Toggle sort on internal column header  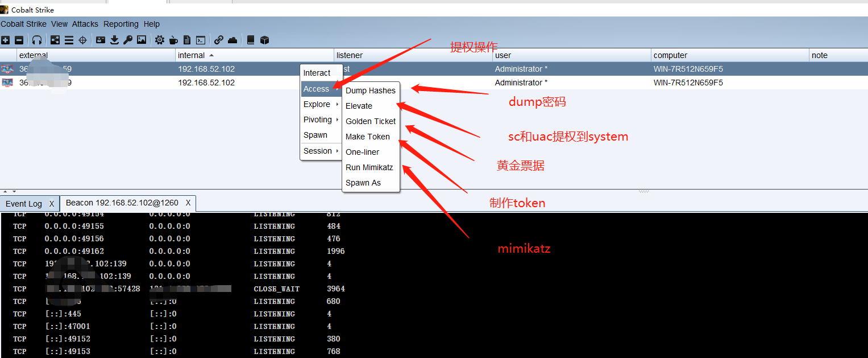255,55
